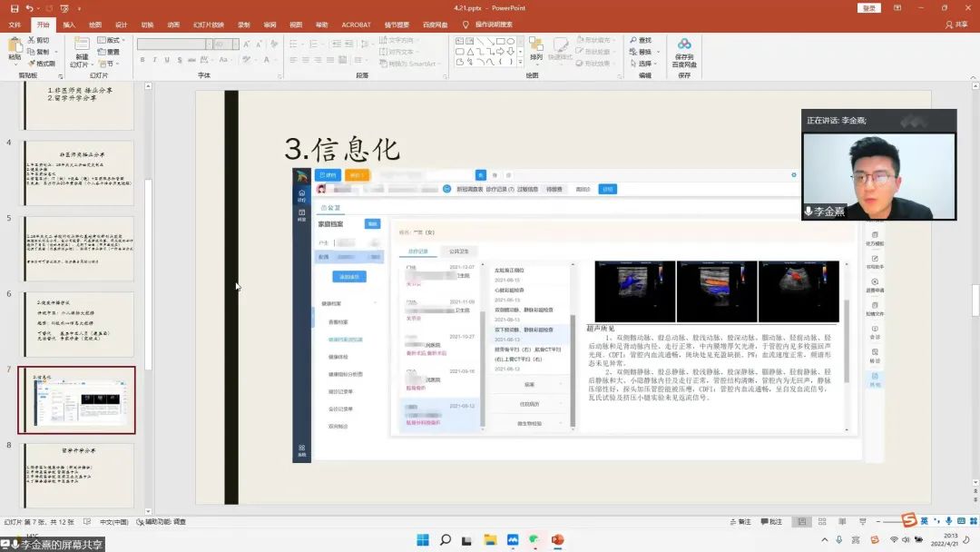Click the Windows Start button
This screenshot has height=552, width=980.
[x=423, y=540]
